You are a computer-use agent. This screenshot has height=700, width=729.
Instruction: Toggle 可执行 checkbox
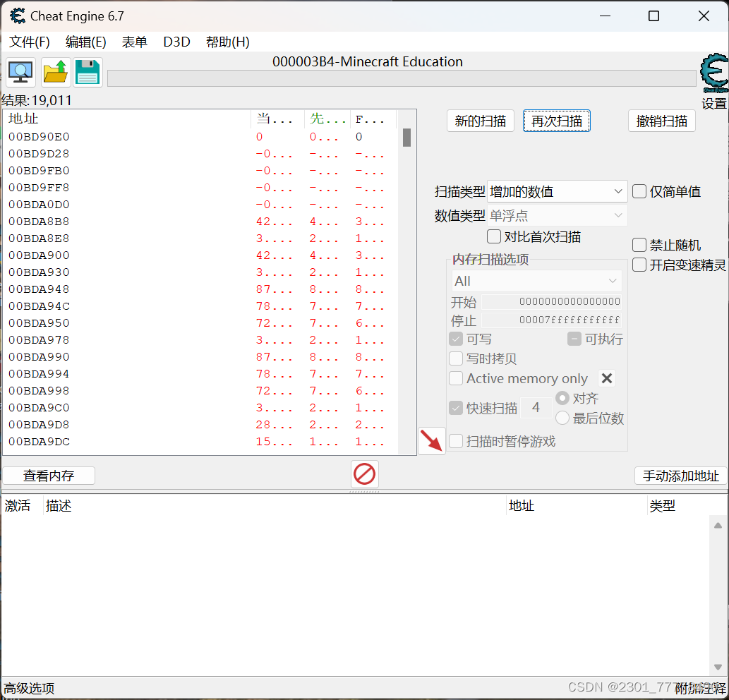click(x=574, y=339)
